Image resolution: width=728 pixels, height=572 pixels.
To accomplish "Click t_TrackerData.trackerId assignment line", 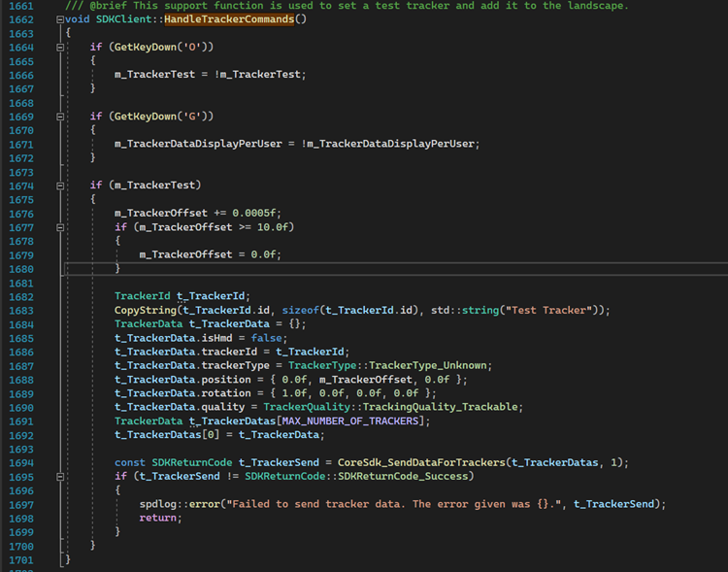I will pyautogui.click(x=232, y=352).
